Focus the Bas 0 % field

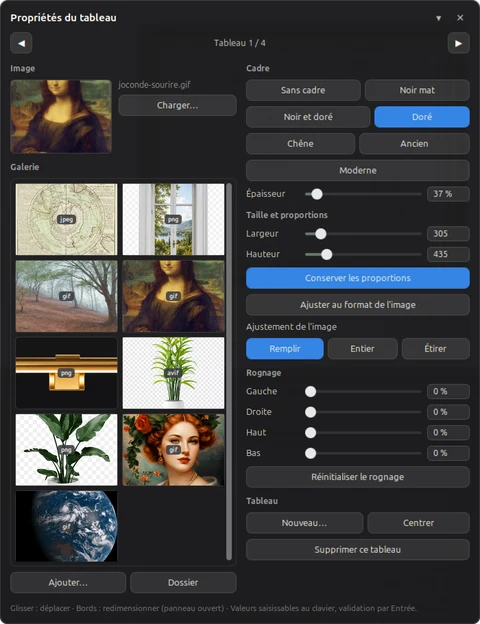[448, 453]
